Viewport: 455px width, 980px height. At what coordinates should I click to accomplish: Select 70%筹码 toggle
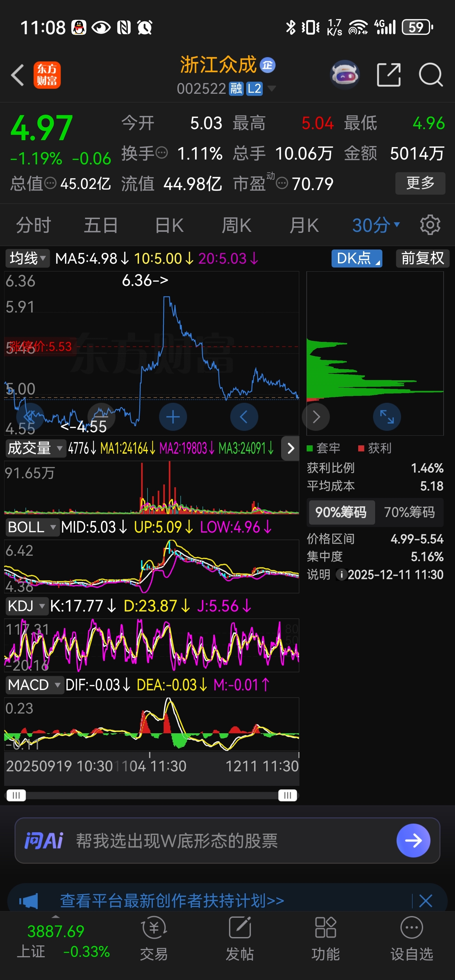click(409, 512)
